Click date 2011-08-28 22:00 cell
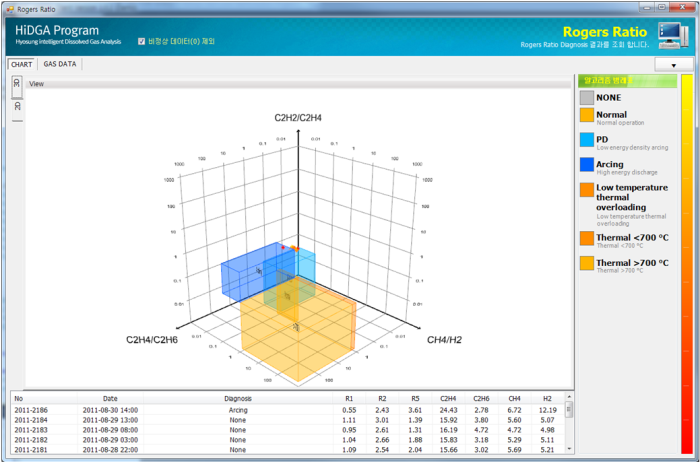Screen dimensions: 700x462 pyautogui.click(x=110, y=450)
